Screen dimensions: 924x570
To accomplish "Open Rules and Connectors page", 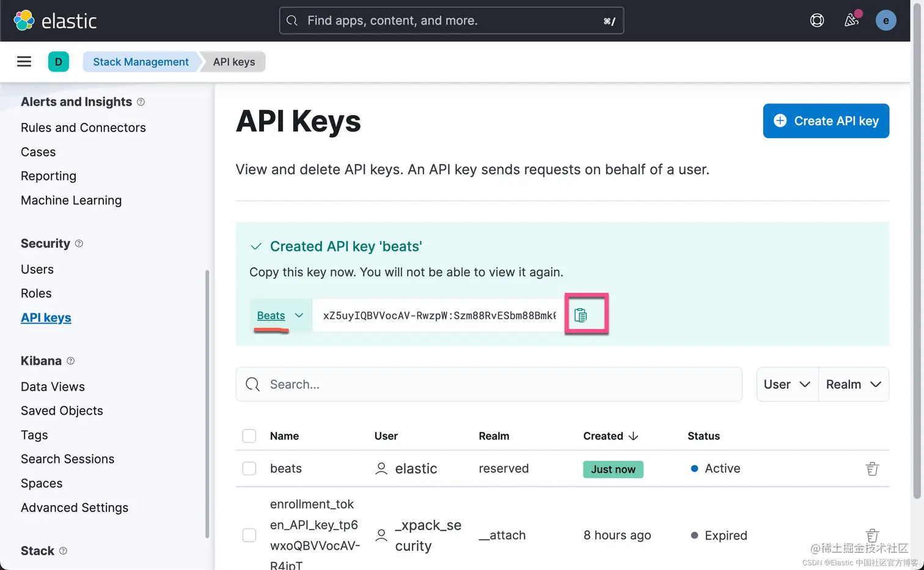I will click(83, 128).
